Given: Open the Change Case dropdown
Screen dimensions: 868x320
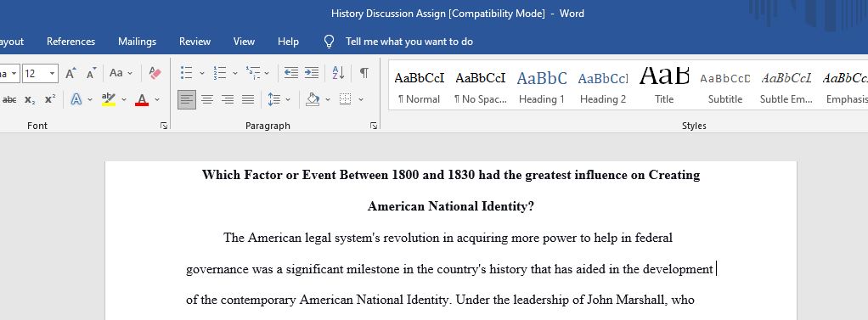Looking at the screenshot, I should click(x=121, y=73).
